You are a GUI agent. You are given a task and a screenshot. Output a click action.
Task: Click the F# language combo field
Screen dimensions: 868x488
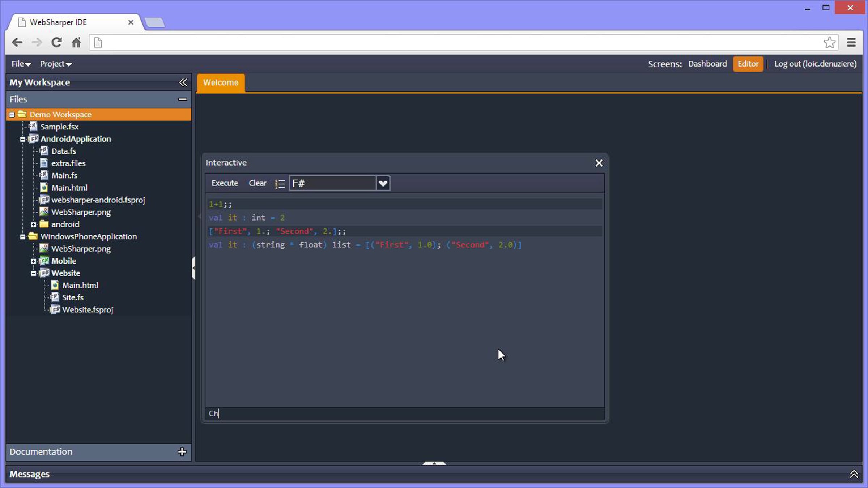(332, 184)
